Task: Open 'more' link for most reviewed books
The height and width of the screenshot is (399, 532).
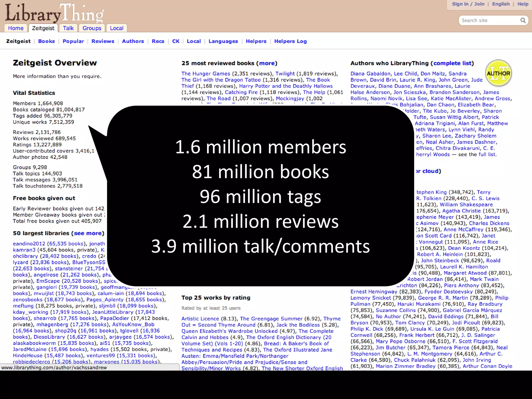Action: tap(267, 63)
